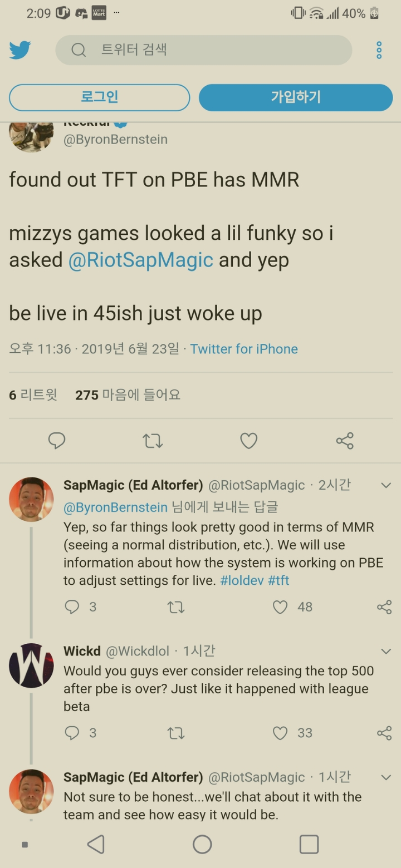The height and width of the screenshot is (868, 401).
Task: Tap the Twitter bird logo
Action: click(x=20, y=50)
